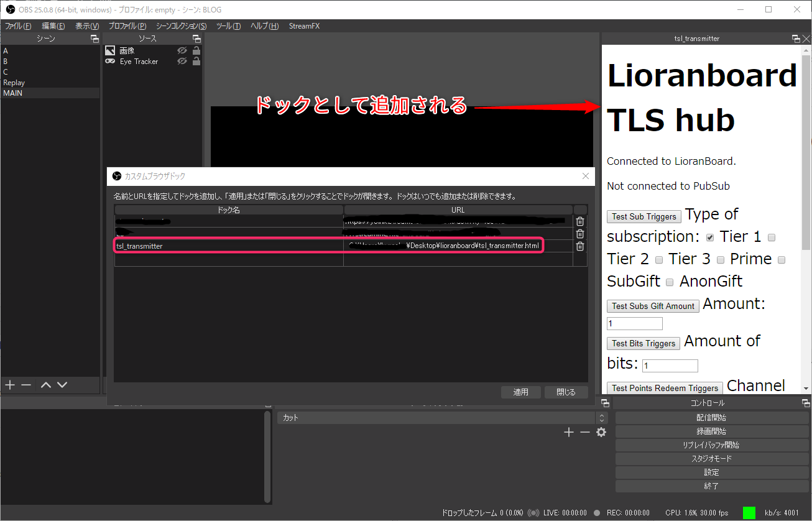Click the gift Amount input field
The width and height of the screenshot is (812, 521).
(x=635, y=323)
